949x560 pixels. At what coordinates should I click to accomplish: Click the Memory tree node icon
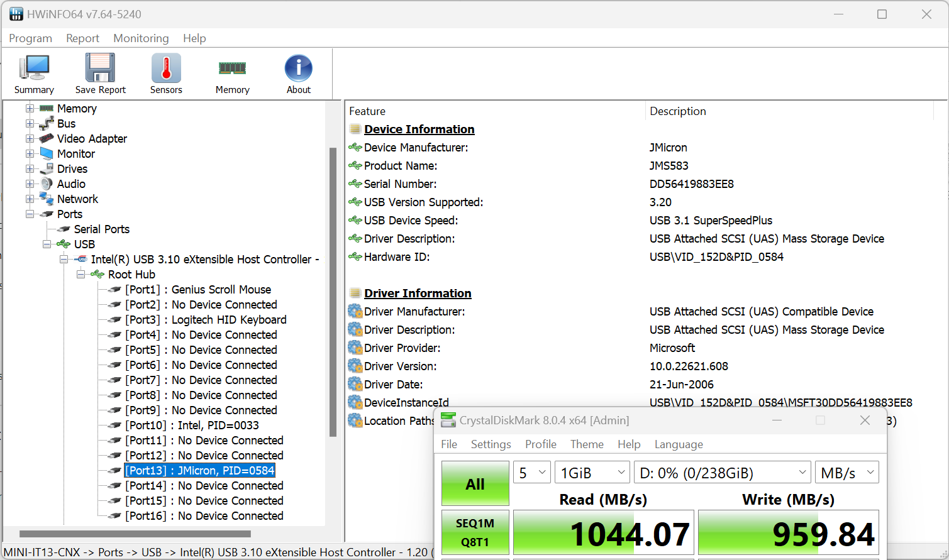pyautogui.click(x=47, y=109)
